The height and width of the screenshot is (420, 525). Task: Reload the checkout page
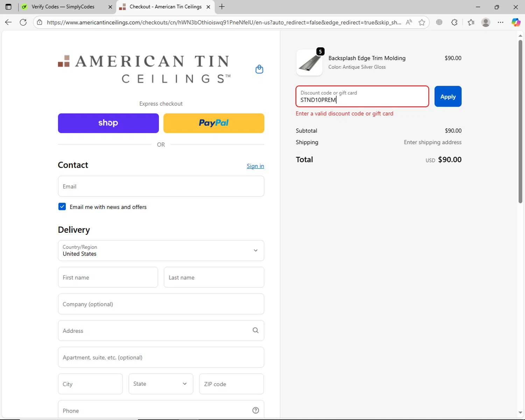(x=23, y=22)
